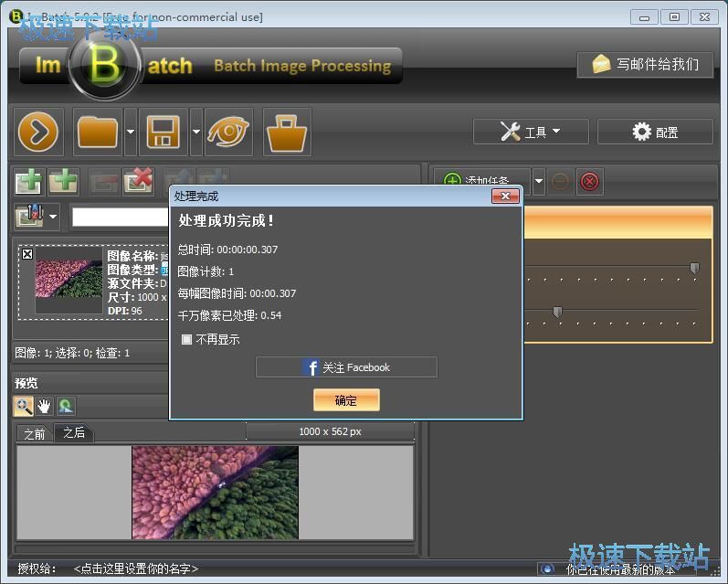
Task: Open the 工具 tools dropdown menu
Action: pyautogui.click(x=531, y=132)
